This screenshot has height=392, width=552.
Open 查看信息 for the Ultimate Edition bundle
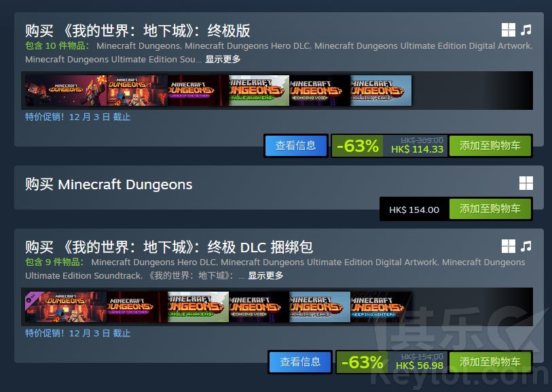pos(296,146)
